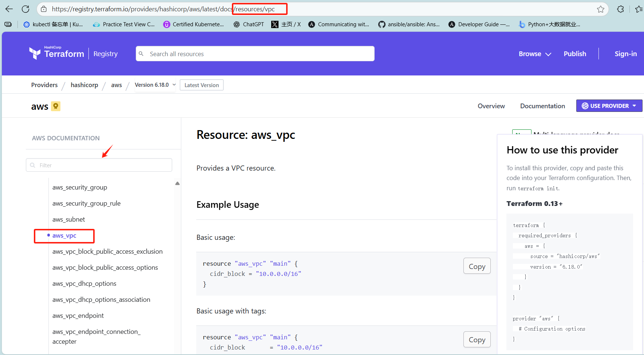Open the browser extensions puzzle icon
The image size is (644, 355).
click(621, 9)
